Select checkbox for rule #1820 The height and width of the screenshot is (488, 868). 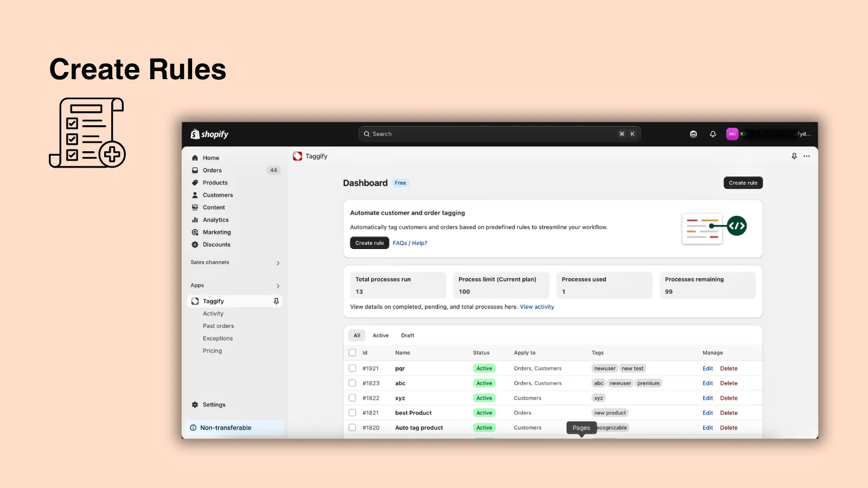(x=352, y=427)
